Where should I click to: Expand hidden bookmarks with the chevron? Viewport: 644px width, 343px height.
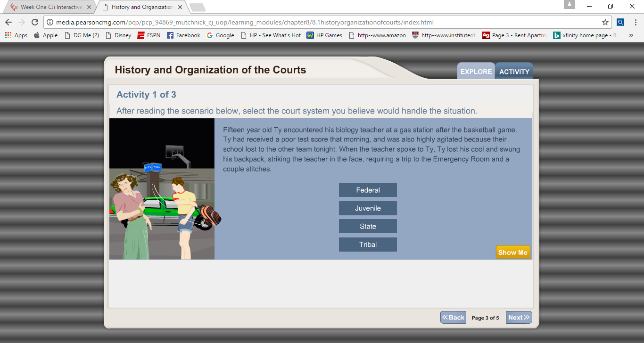631,35
